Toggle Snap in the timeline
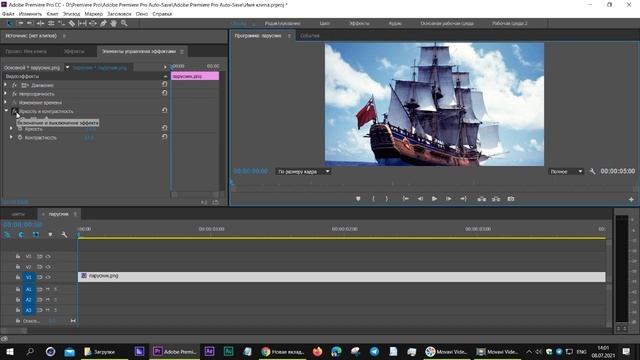This screenshot has width=640, height=360. coord(21,235)
